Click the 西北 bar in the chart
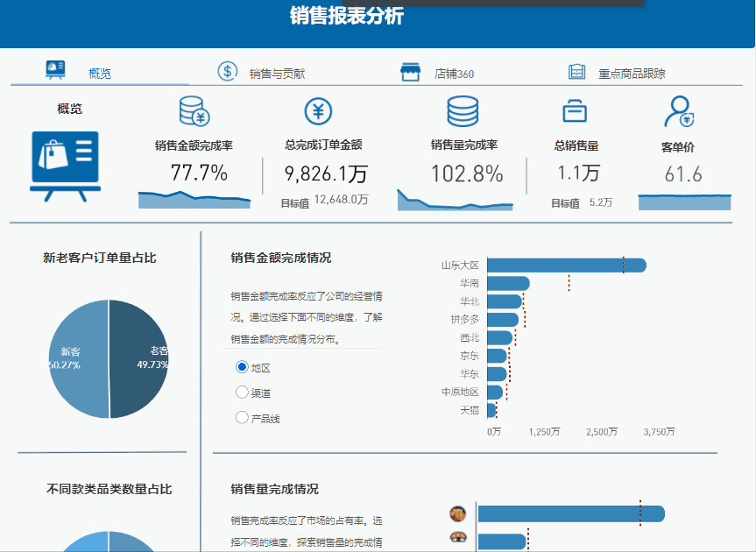Screen dimensions: 756x552 point(500,337)
